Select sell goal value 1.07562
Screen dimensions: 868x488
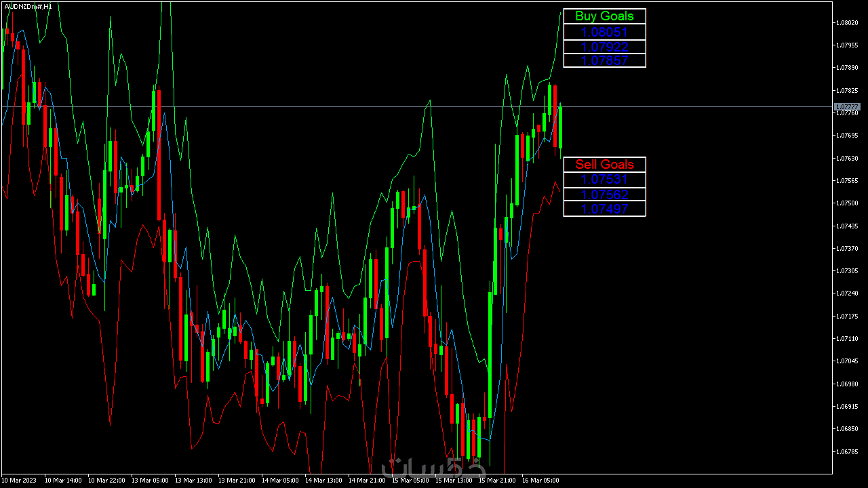coord(604,195)
